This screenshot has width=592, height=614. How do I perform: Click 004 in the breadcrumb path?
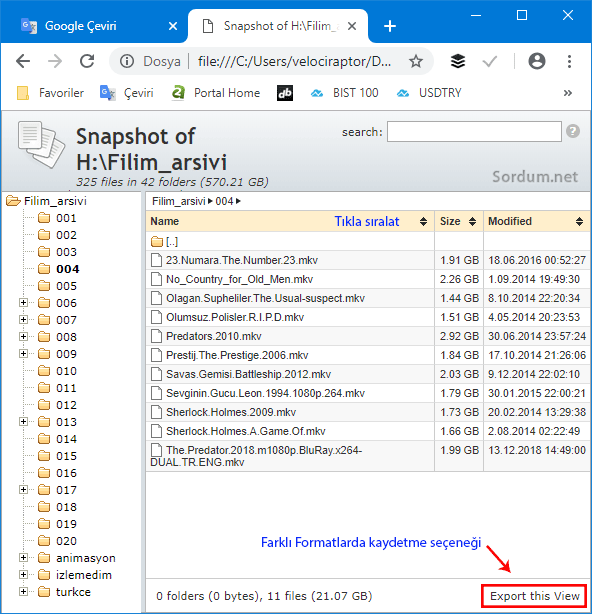coord(224,201)
